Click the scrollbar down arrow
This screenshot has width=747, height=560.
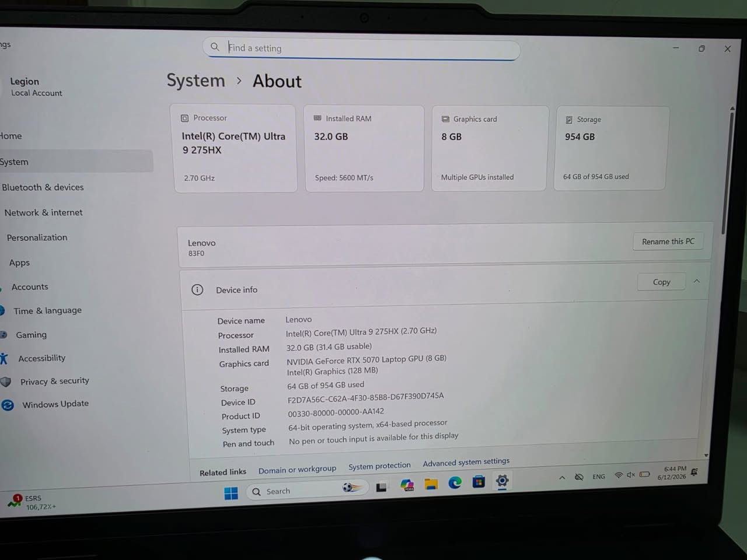click(706, 454)
